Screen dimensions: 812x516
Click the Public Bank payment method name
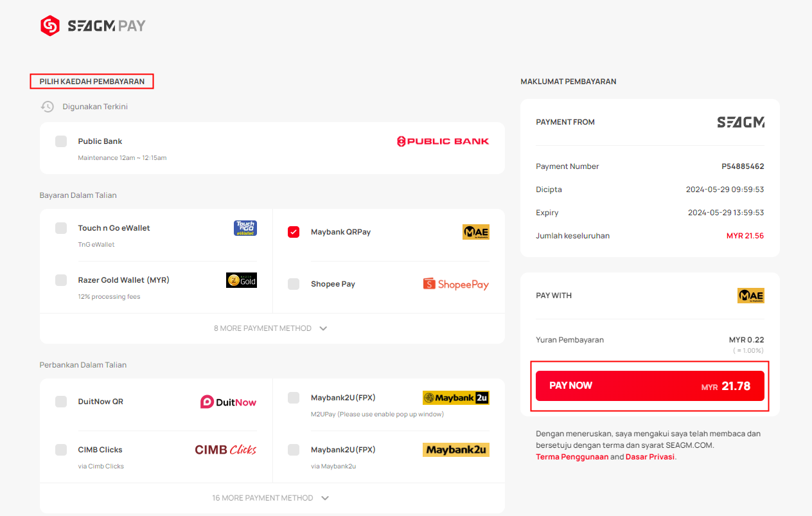click(x=100, y=141)
